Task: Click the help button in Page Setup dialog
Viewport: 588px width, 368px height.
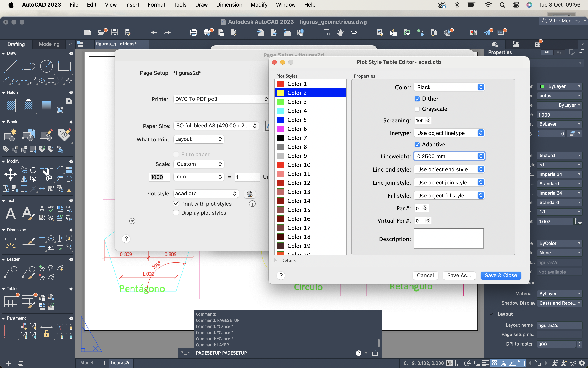Action: 126,239
